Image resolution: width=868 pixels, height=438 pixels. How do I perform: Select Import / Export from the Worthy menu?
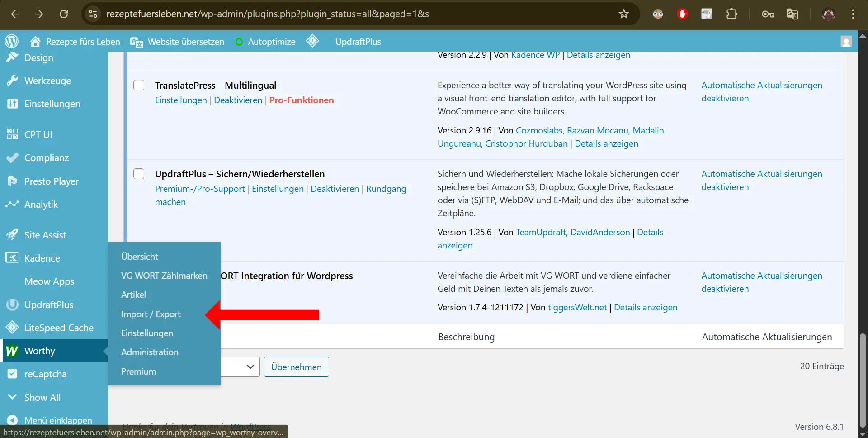click(x=151, y=314)
